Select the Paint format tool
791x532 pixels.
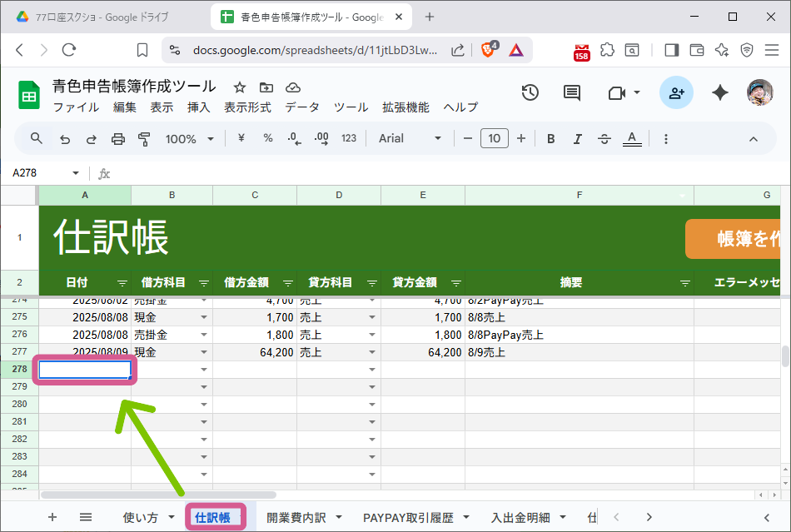[144, 138]
